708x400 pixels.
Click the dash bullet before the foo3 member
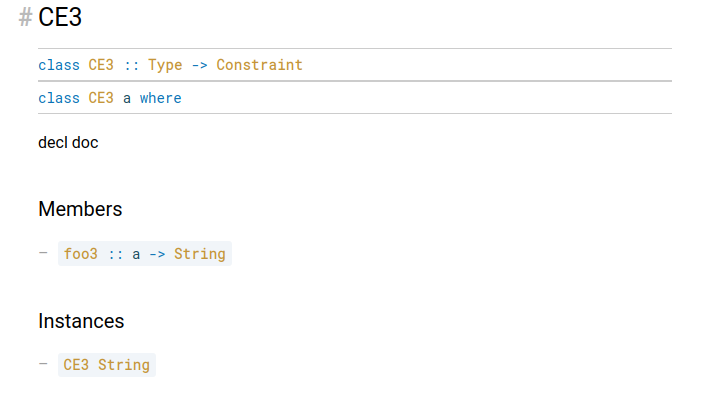click(43, 253)
